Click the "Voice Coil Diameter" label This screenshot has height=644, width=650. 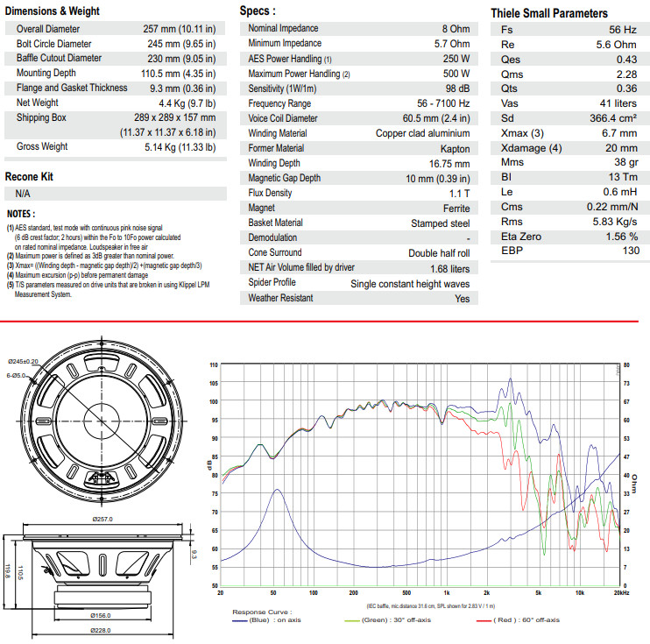tap(283, 118)
